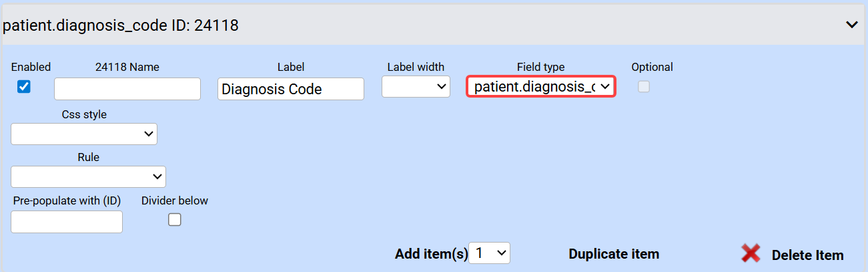Click the patient.diagnosis_code ID: 24118 header title
Image resolution: width=868 pixels, height=272 pixels.
tap(121, 26)
